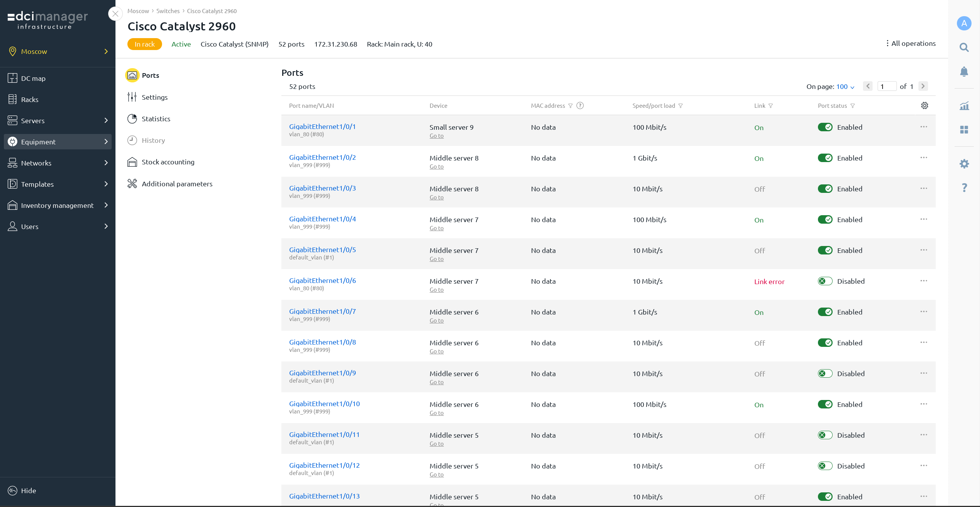Open the statistics chart icon in right bar
Image resolution: width=980 pixels, height=507 pixels.
(964, 105)
